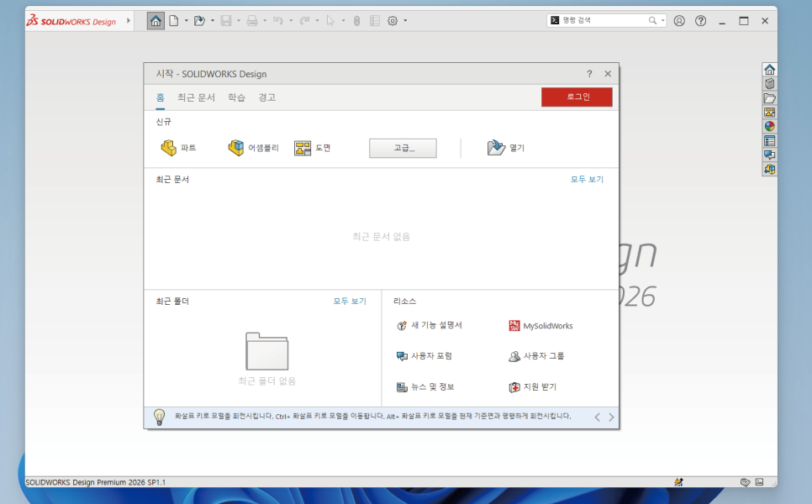Expand the Save dropdown arrow
Viewport: 812px width, 504px height.
coord(239,21)
